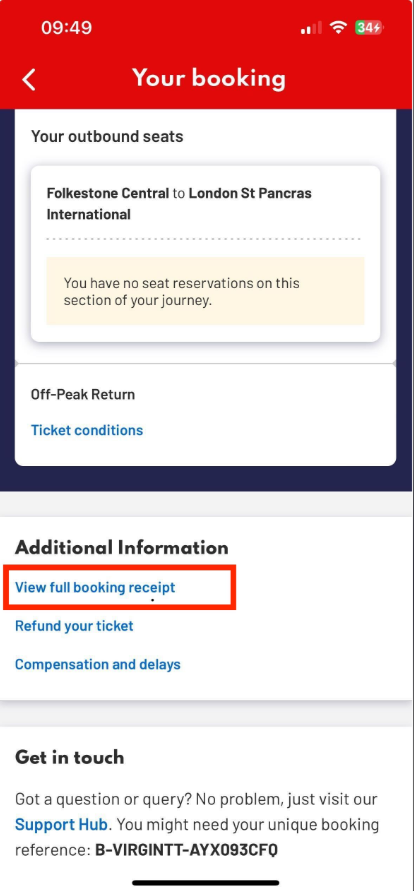The height and width of the screenshot is (891, 414).
Task: Go back using the header chevron arrow
Action: [29, 80]
